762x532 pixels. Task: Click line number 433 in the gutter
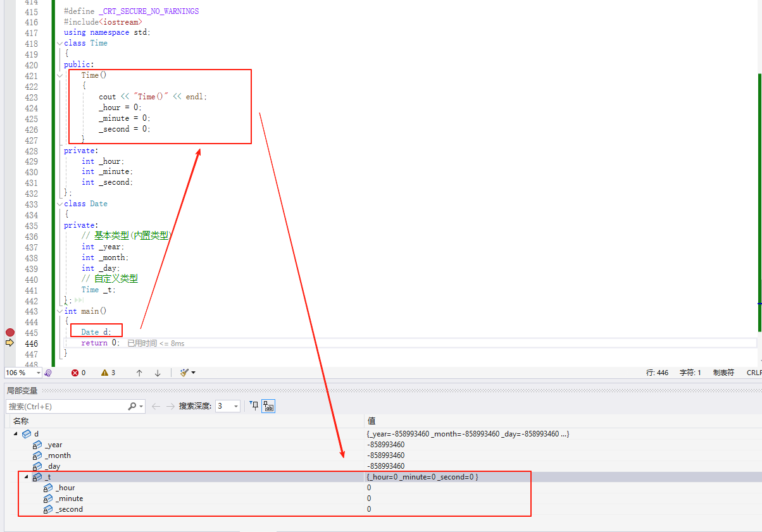[31, 204]
